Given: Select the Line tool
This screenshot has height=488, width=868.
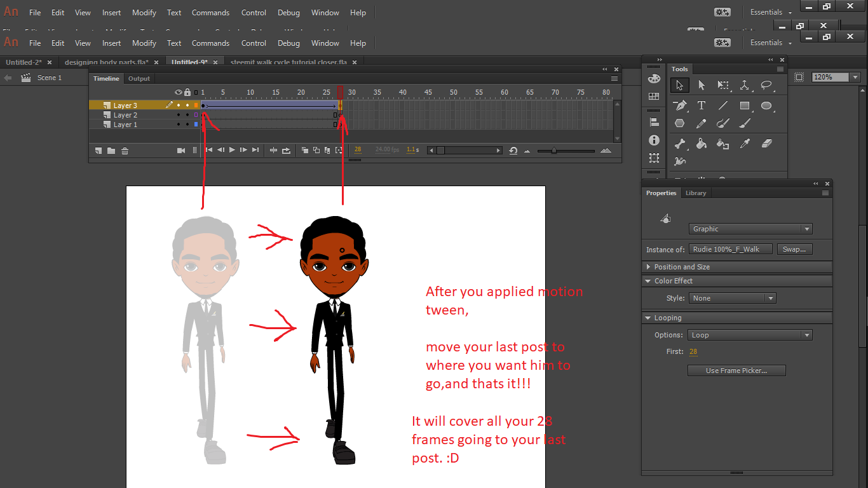Looking at the screenshot, I should point(723,105).
